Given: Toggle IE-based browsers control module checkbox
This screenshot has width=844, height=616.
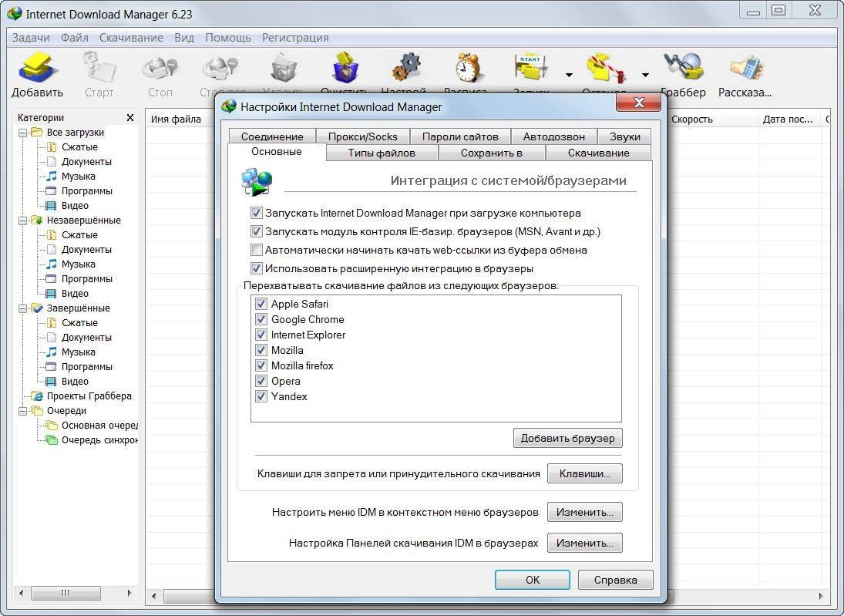Looking at the screenshot, I should [x=256, y=231].
